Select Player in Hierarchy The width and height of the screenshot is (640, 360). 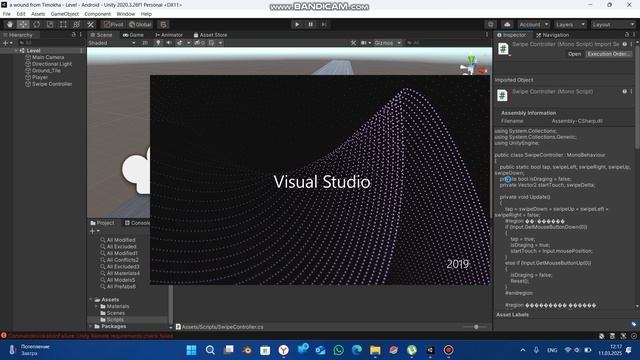coord(40,77)
